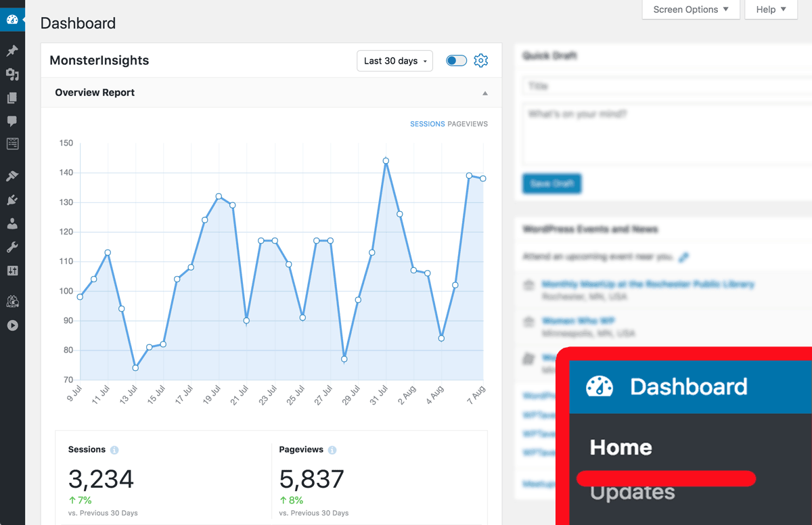Open the forms icon below Comments in sidebar

click(x=12, y=143)
